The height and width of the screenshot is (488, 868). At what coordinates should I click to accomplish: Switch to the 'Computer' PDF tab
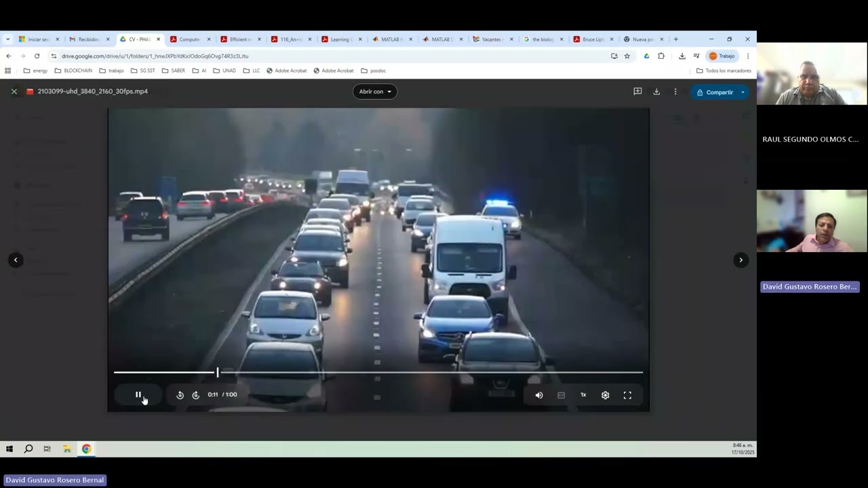(189, 39)
